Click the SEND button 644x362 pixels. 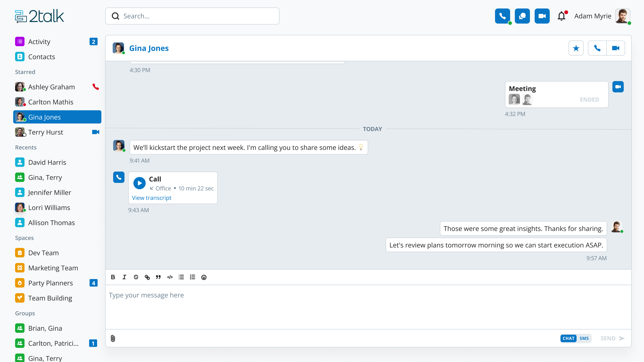612,338
